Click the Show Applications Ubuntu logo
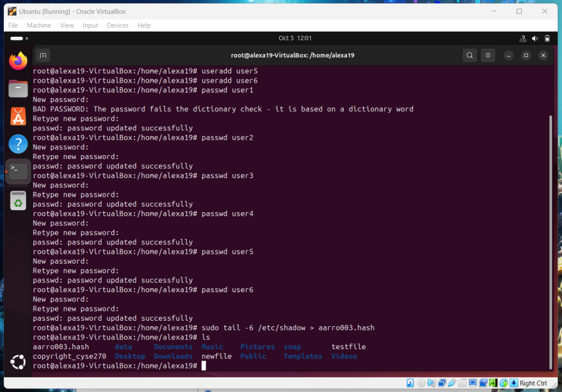Viewport: 562px width, 392px height. [18, 362]
